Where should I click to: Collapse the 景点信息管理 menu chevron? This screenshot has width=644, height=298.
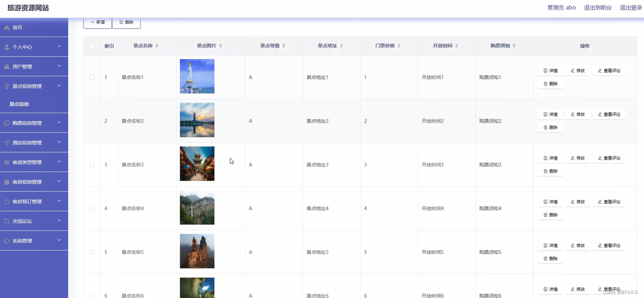(59, 86)
